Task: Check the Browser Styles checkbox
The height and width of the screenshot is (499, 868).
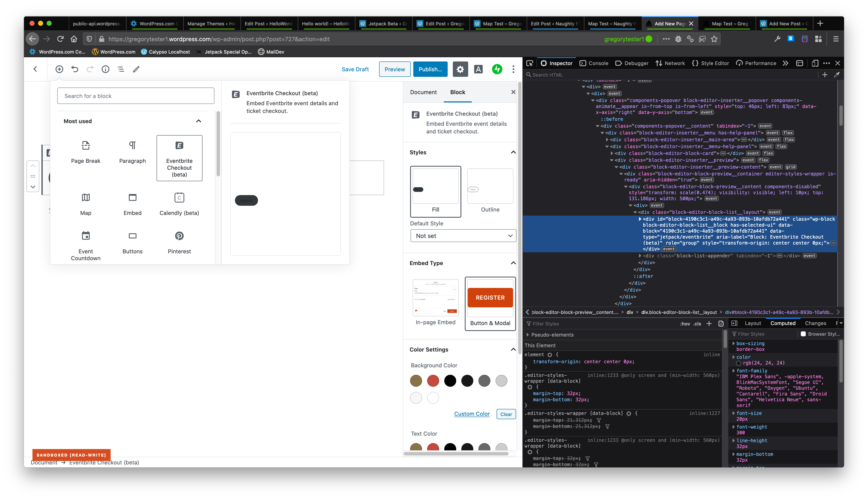Action: tap(803, 334)
